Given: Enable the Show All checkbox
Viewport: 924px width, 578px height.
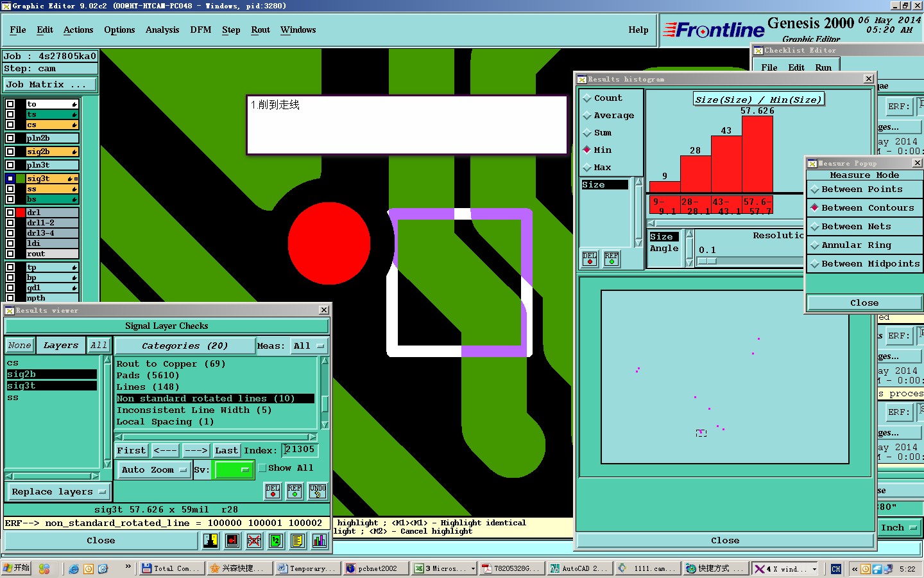Looking at the screenshot, I should click(x=262, y=468).
